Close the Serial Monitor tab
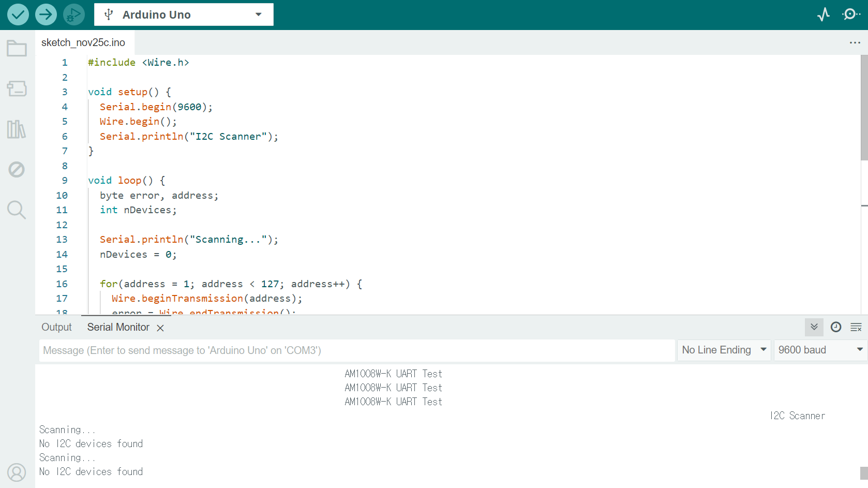Screen dimensions: 868x488 pos(160,328)
